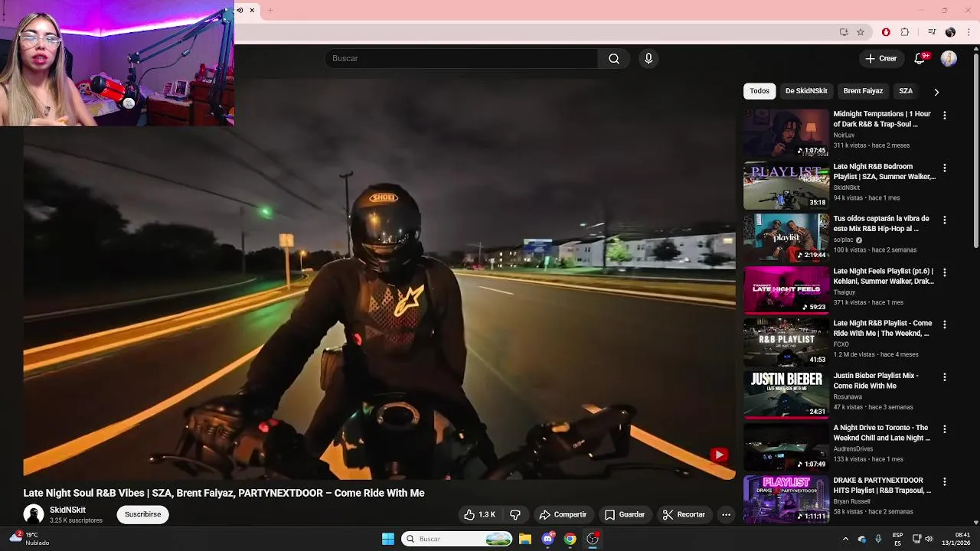Open the weather widget showing 19°C Nublado

[x=29, y=539]
